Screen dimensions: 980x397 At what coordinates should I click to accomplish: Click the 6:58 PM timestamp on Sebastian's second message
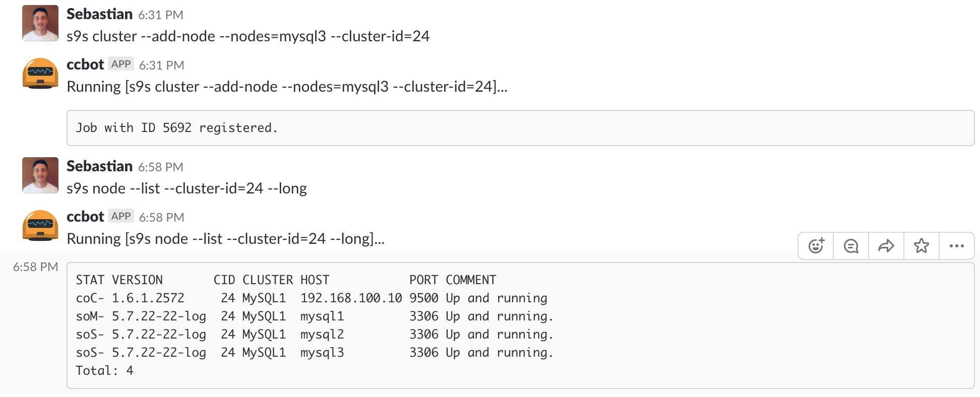(x=161, y=167)
